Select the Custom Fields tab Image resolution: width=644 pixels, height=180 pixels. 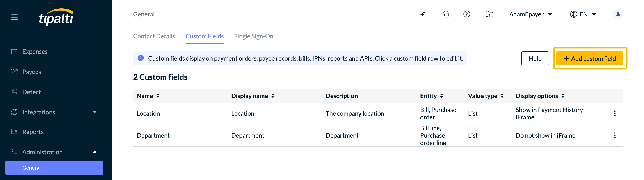205,36
